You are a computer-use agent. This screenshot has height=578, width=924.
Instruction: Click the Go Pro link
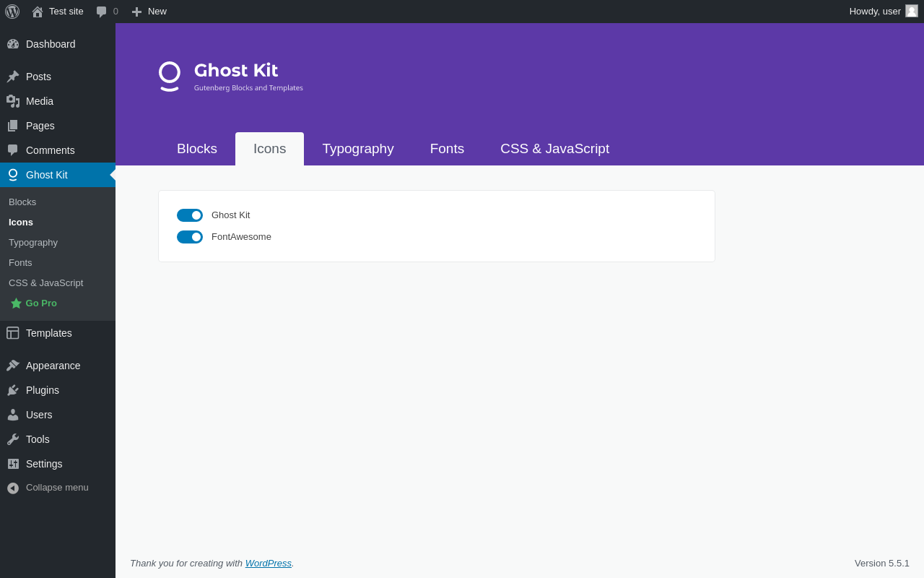(x=41, y=303)
